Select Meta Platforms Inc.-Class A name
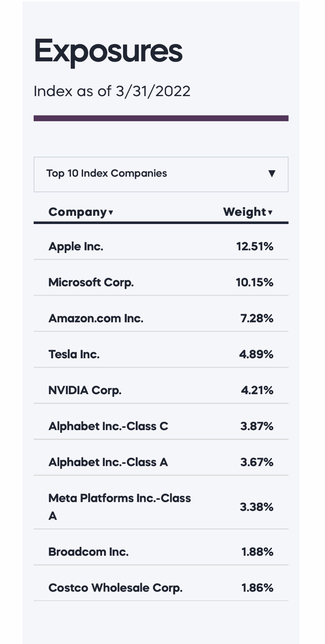 (119, 499)
